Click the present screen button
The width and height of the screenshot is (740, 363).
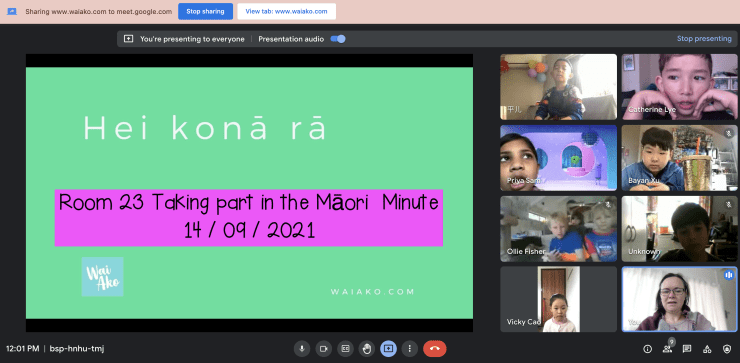[x=388, y=349]
